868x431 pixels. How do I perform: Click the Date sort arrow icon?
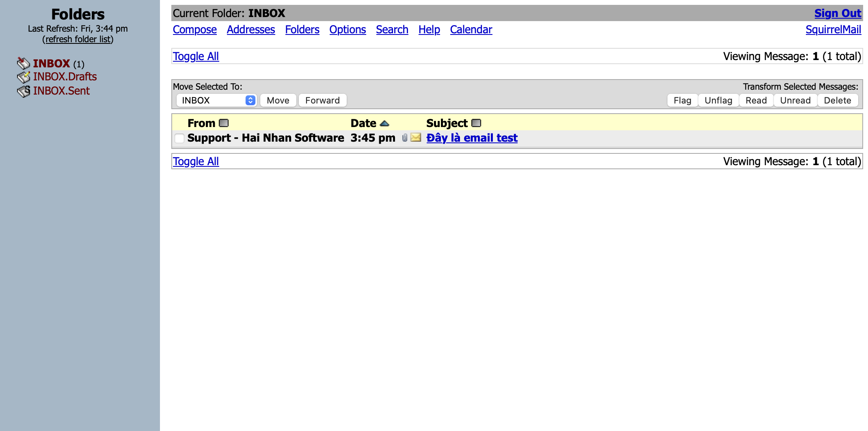384,123
